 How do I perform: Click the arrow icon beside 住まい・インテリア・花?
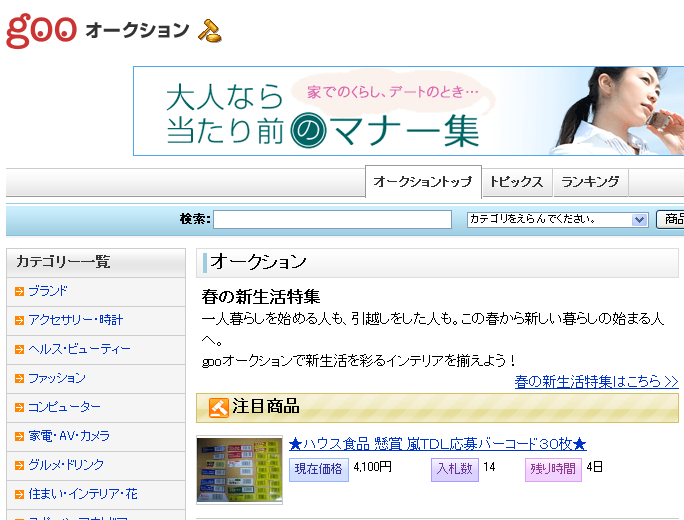click(19, 494)
